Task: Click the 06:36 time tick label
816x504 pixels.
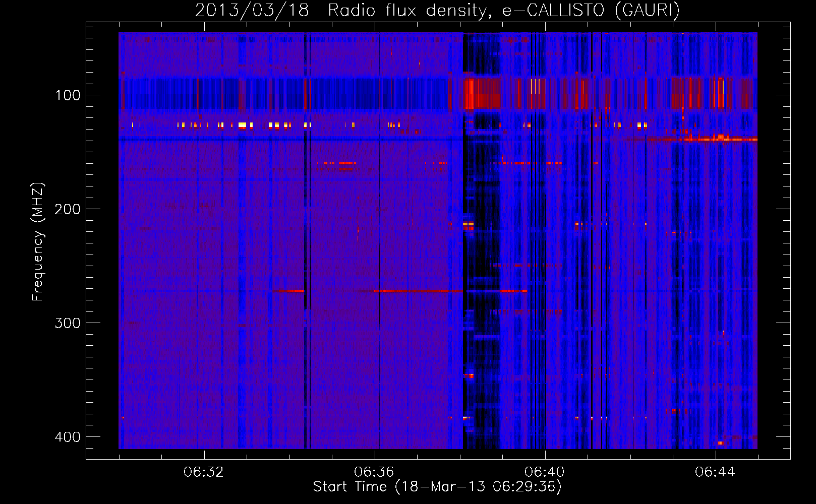Action: coord(374,472)
